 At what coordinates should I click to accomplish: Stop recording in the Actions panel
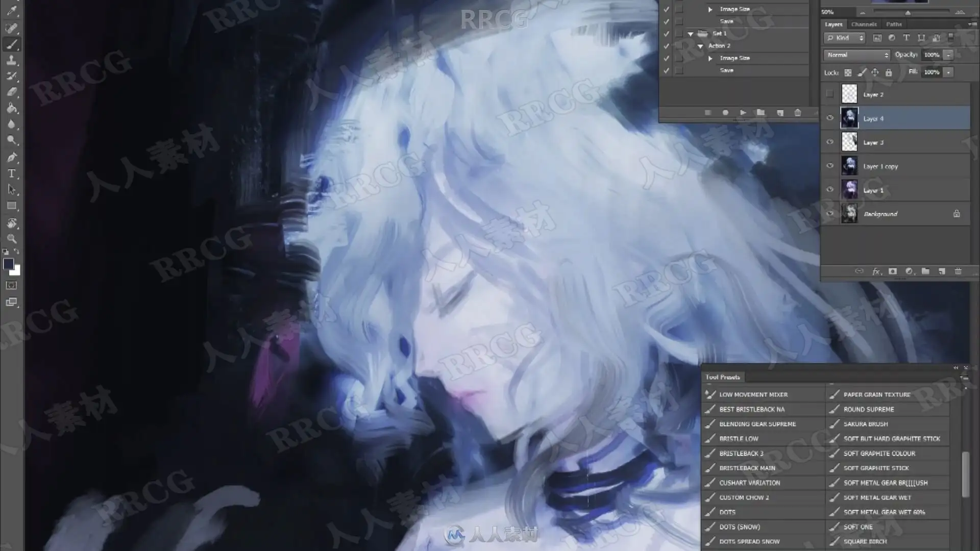click(x=707, y=113)
